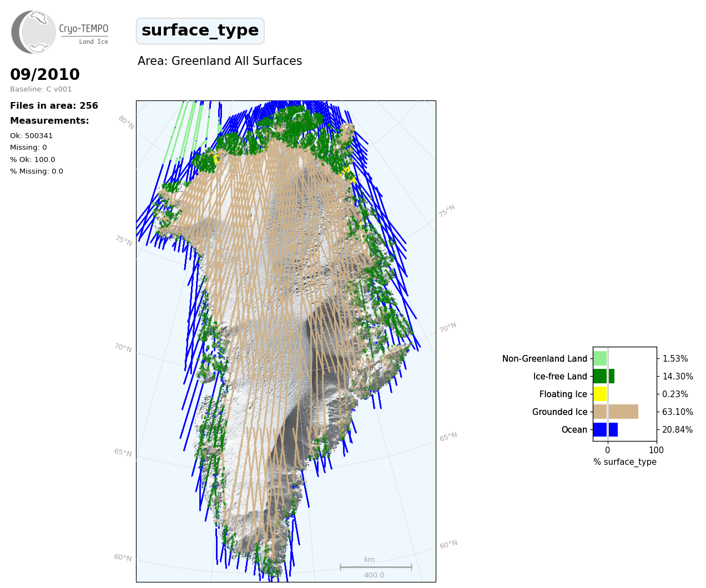This screenshot has height=588, width=706.
Task: Click the left 60°N latitude label
Action: [x=123, y=557]
